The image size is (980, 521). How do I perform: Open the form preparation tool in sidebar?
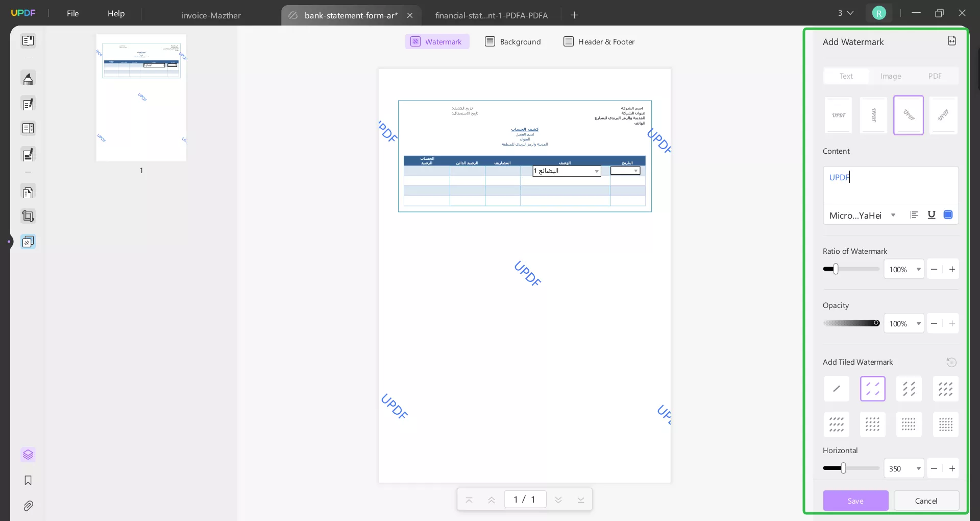point(28,128)
